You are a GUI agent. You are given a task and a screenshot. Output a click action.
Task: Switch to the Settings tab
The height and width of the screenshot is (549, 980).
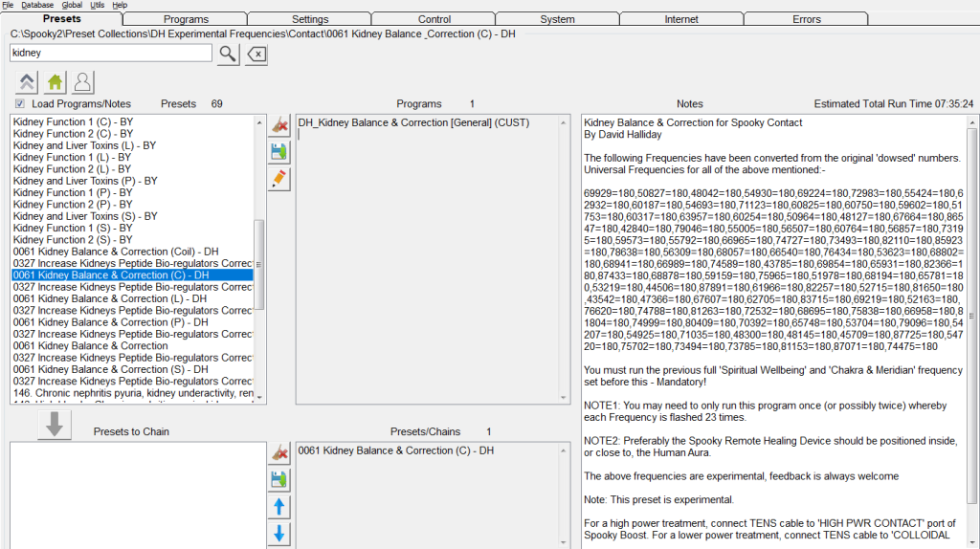309,19
